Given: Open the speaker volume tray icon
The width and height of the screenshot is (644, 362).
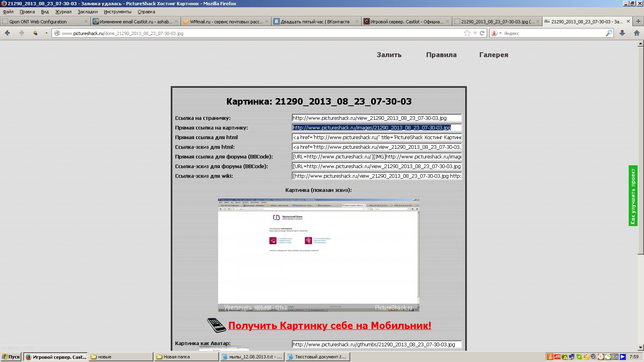Looking at the screenshot, I should click(x=593, y=356).
